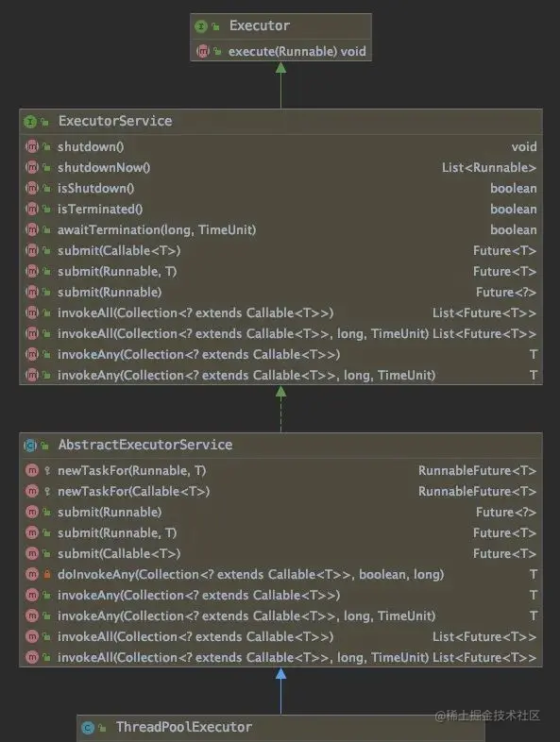This screenshot has height=742, width=560.
Task: Click the method icon beside execute(Runnable)
Action: coord(203,51)
